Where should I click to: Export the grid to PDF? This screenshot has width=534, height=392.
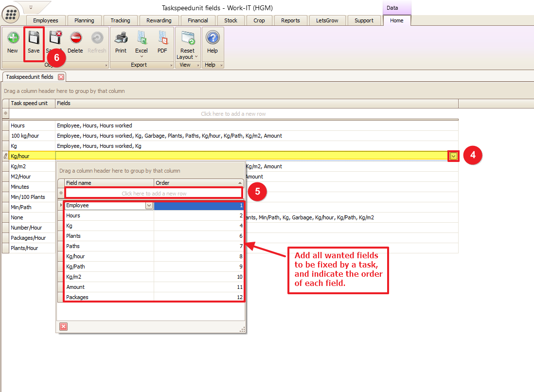click(x=162, y=39)
